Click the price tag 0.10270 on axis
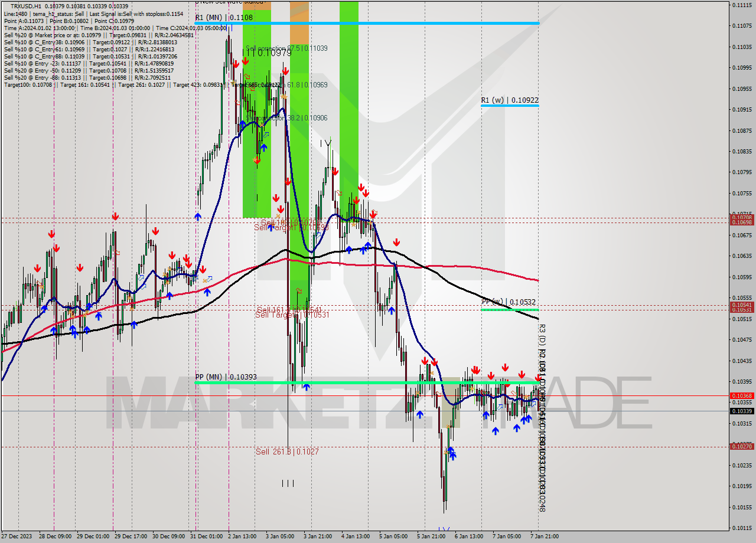The image size is (756, 543). click(742, 447)
